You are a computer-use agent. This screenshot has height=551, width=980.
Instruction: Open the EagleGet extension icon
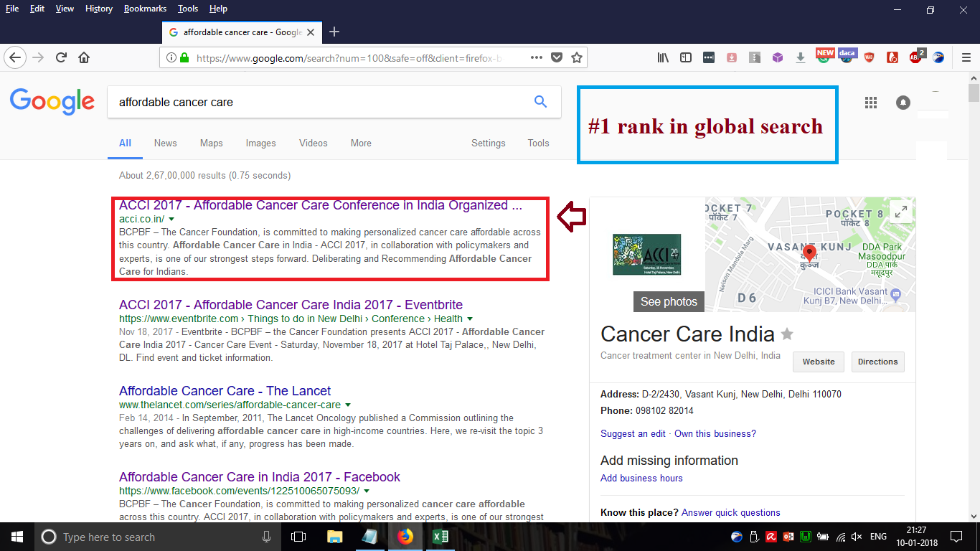click(938, 57)
